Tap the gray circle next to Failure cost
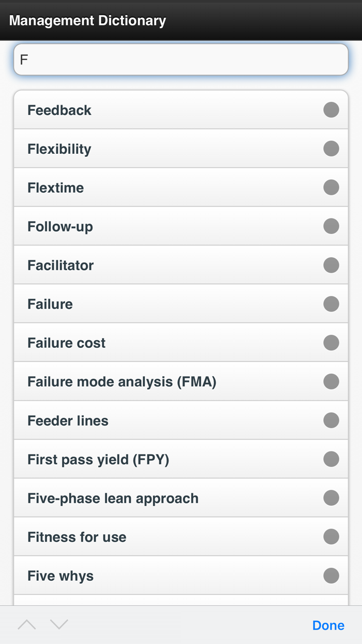Viewport: 362px width, 644px height. click(331, 343)
